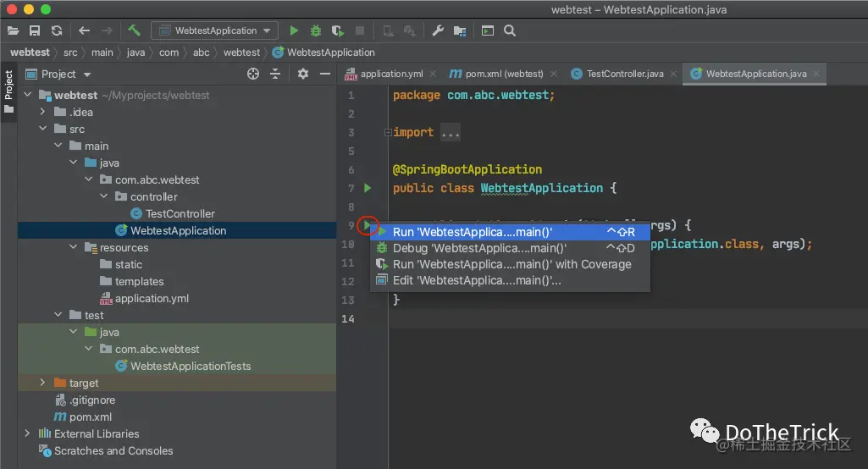Navigate back with the left arrow icon
This screenshot has height=469, width=868.
click(x=84, y=30)
